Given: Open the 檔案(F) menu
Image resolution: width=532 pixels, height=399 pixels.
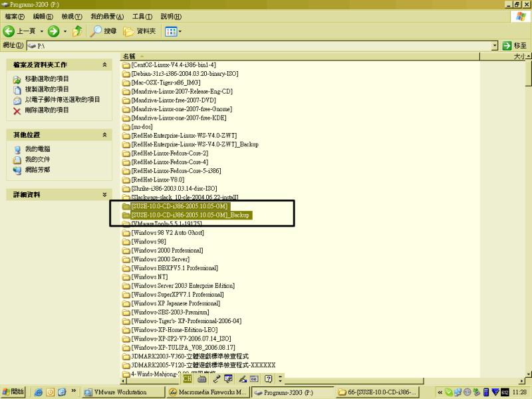Looking at the screenshot, I should [15, 16].
